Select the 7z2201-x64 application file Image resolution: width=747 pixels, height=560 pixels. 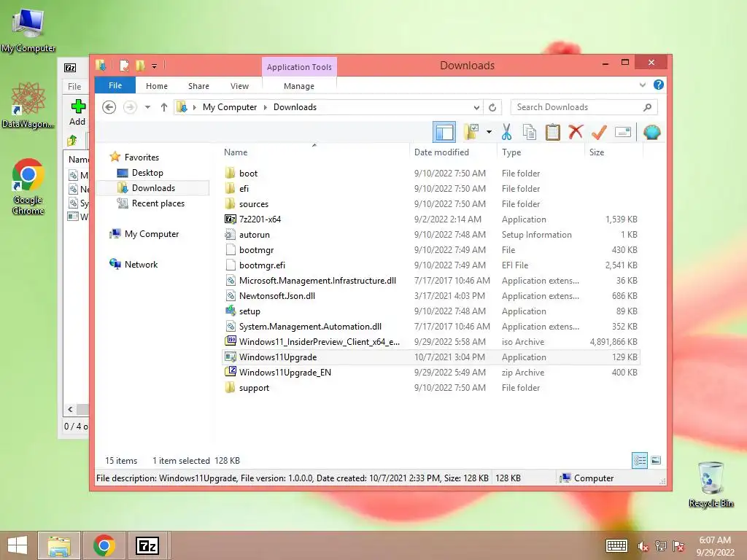tap(430, 219)
